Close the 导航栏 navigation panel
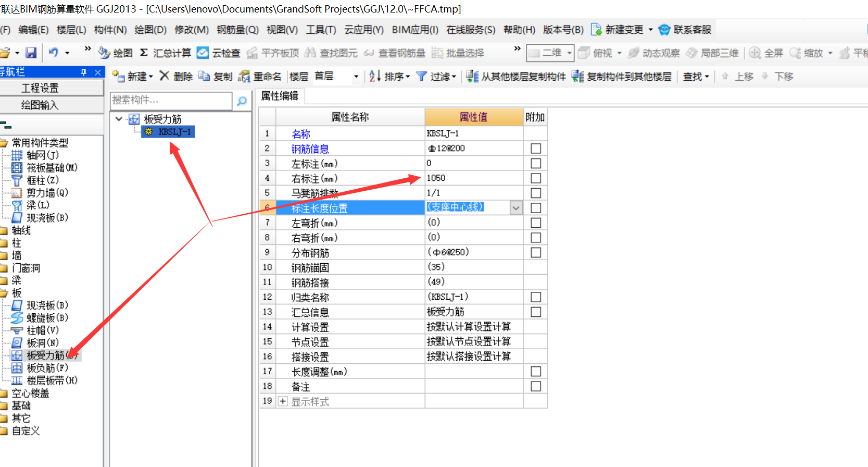This screenshot has height=467, width=868. tap(97, 72)
